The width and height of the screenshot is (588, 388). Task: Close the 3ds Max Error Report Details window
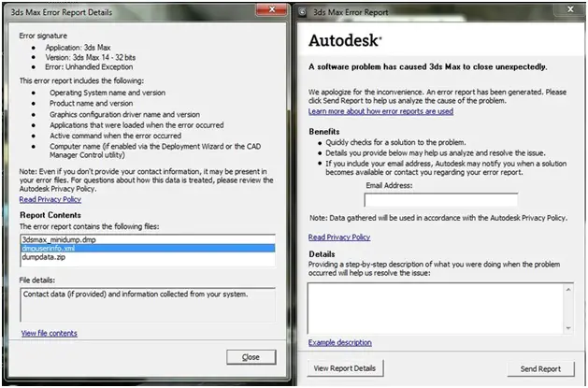coord(271,9)
